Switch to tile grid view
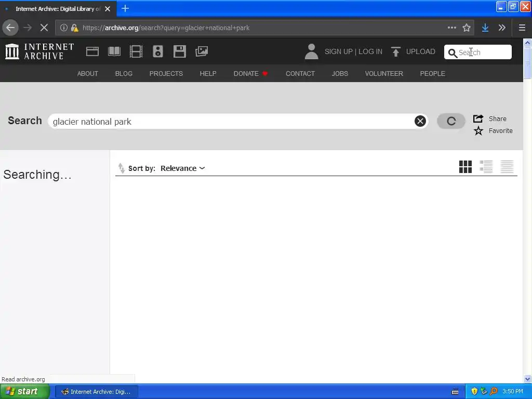The height and width of the screenshot is (399, 532). (465, 167)
